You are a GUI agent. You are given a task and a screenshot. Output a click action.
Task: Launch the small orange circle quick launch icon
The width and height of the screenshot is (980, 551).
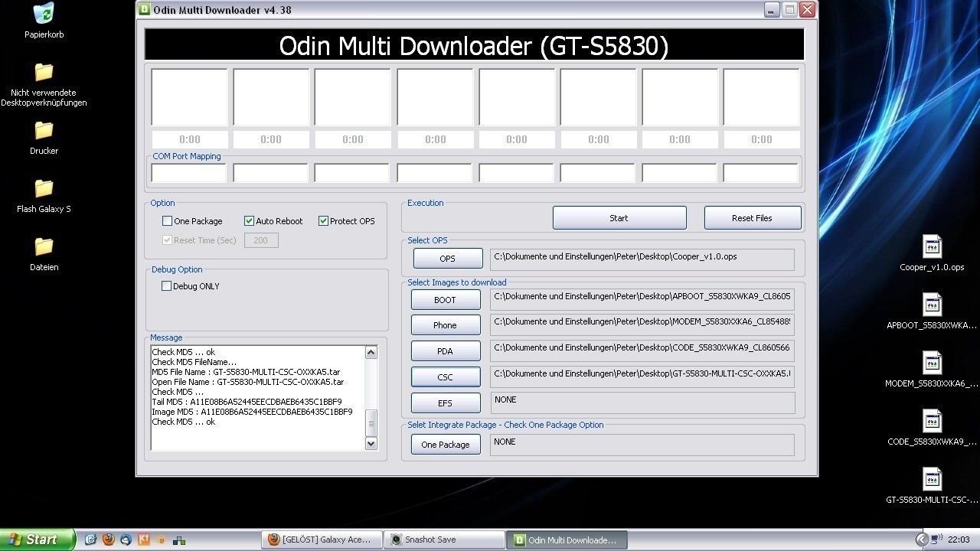coord(161,540)
